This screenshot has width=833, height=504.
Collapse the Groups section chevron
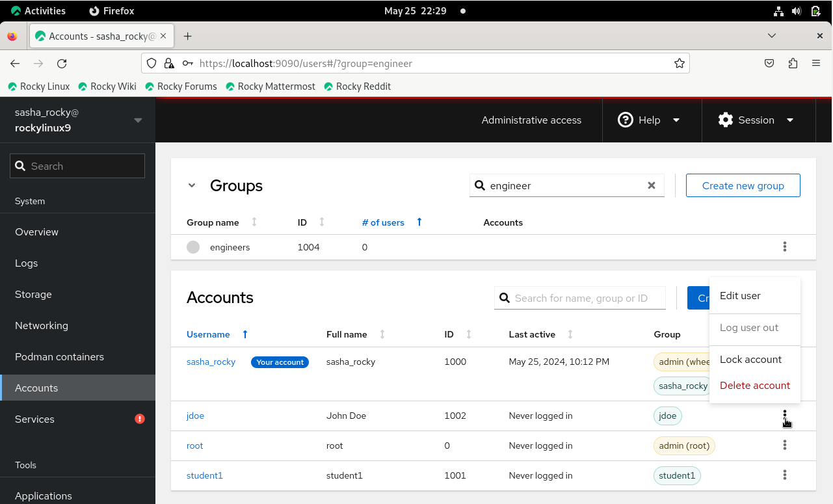192,185
